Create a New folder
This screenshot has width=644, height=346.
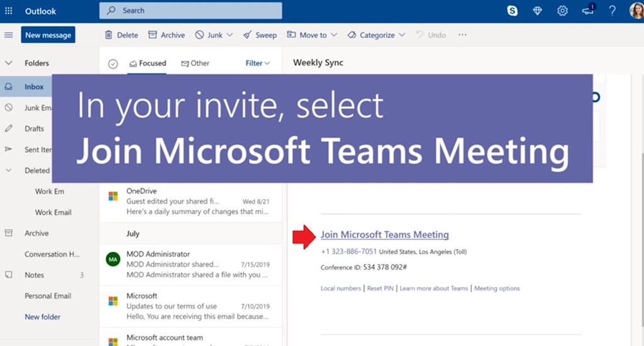click(x=42, y=317)
